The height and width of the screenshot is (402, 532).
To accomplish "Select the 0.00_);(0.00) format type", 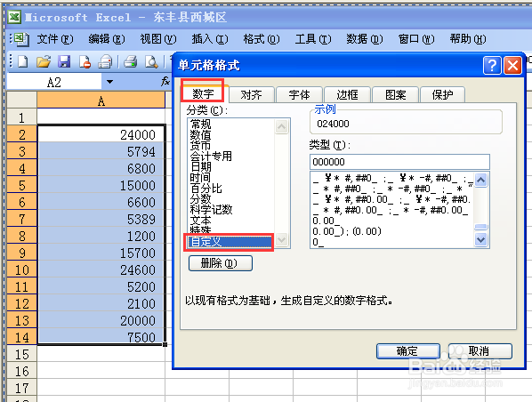I will [x=347, y=231].
